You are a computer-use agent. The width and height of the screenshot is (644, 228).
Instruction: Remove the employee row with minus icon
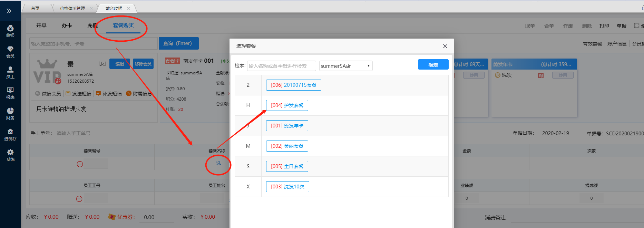click(79, 199)
